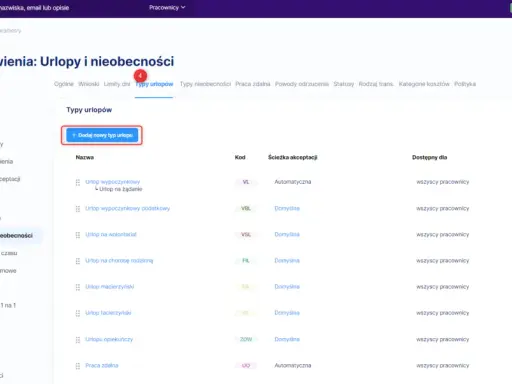Click the Urlop na żądanie sub-item
The height and width of the screenshot is (384, 512).
(121, 189)
